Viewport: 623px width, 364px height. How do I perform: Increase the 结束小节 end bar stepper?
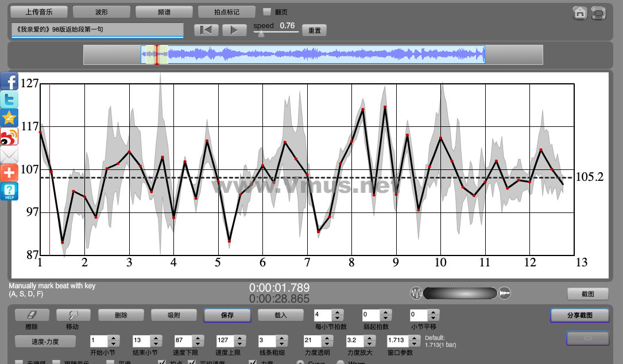pyautogui.click(x=156, y=338)
